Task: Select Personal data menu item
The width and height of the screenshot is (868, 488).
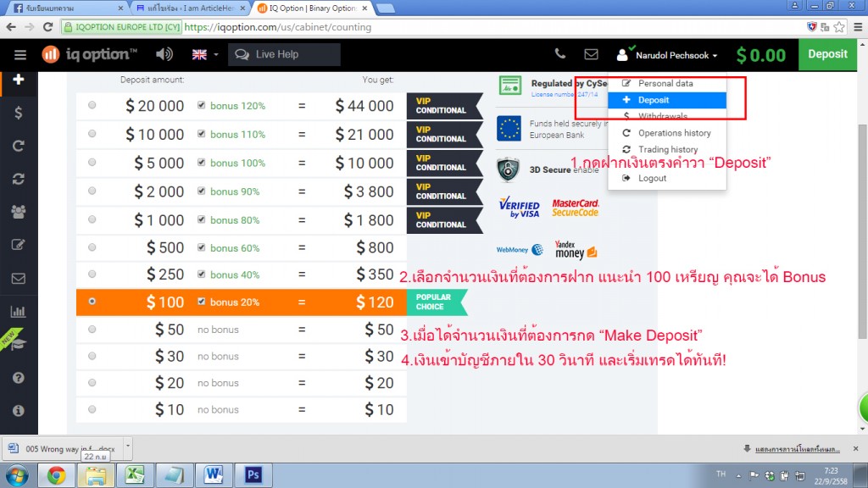Action: [x=666, y=84]
